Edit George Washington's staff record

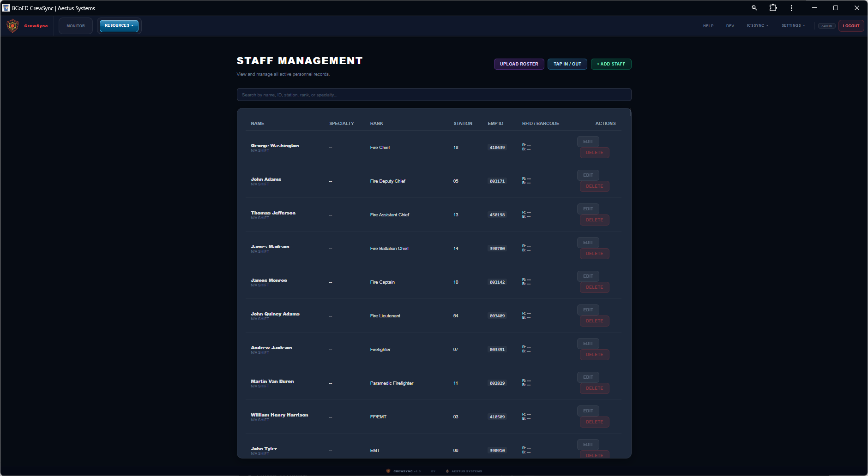(x=588, y=142)
